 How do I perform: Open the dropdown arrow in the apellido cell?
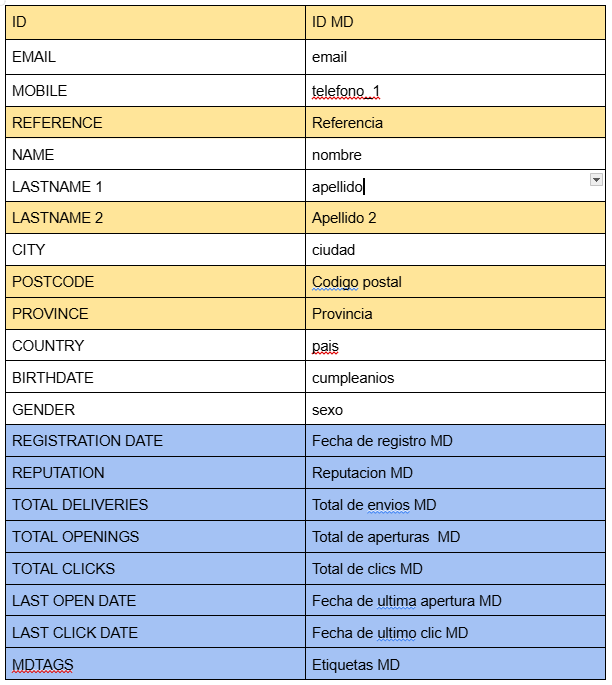point(596,179)
